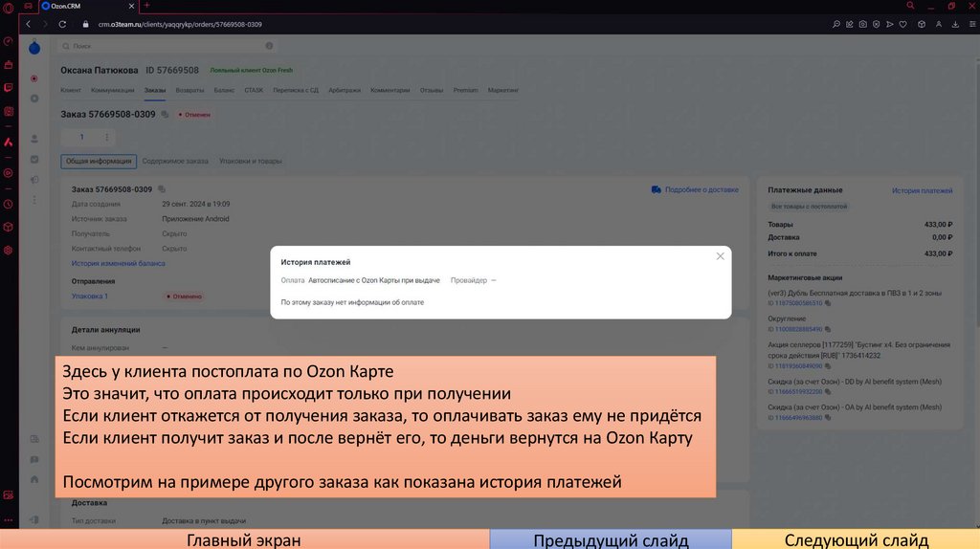The image size is (980, 549).
Task: Open the Упаковка 1 link
Action: point(89,296)
